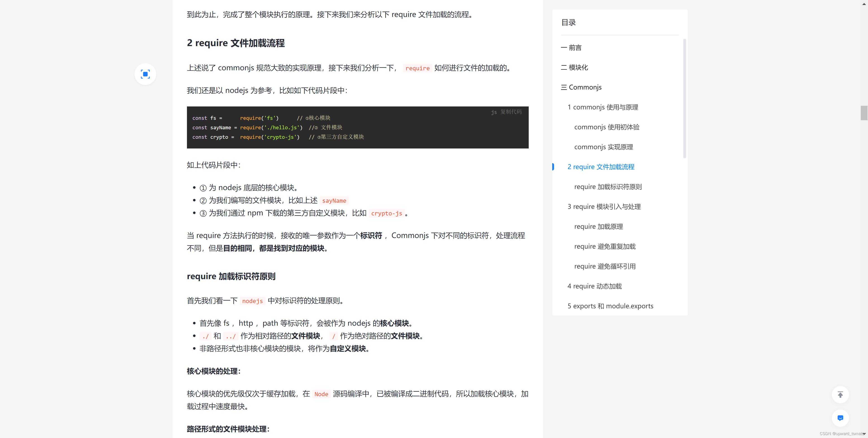Image resolution: width=868 pixels, height=438 pixels.
Task: Select the active 2 require 文件加载流程 item
Action: pos(601,167)
